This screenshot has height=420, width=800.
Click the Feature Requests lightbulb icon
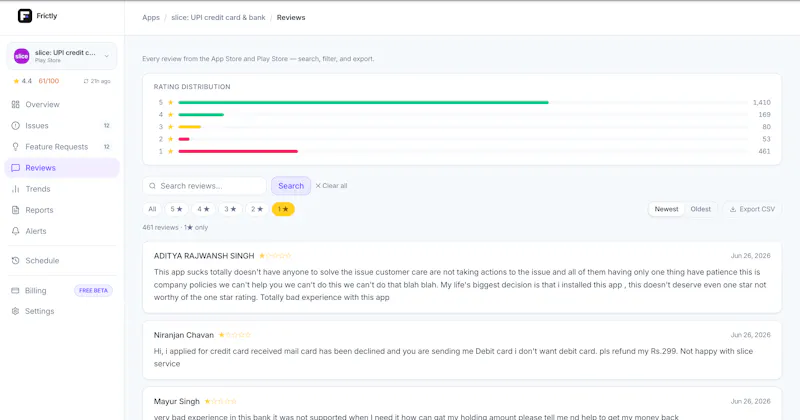tap(15, 147)
